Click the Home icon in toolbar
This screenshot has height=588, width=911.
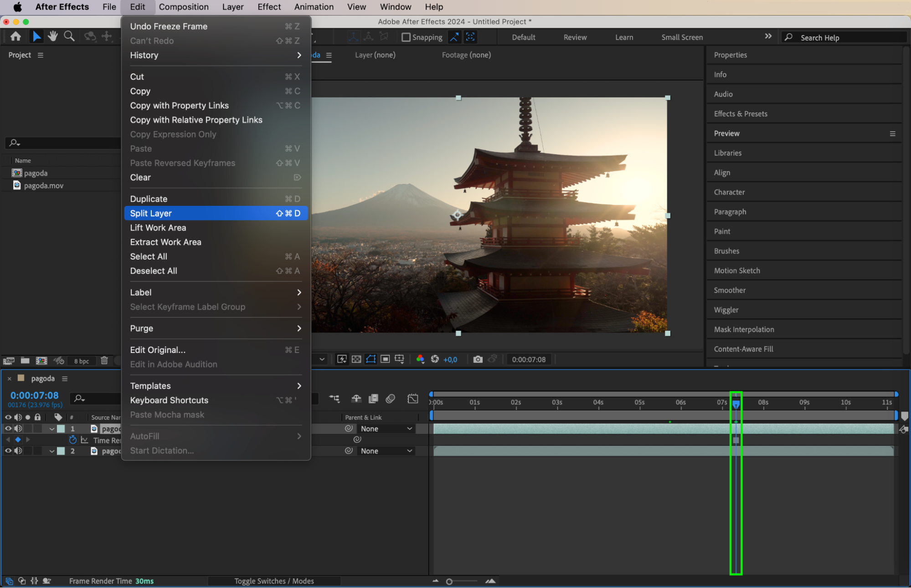click(16, 36)
